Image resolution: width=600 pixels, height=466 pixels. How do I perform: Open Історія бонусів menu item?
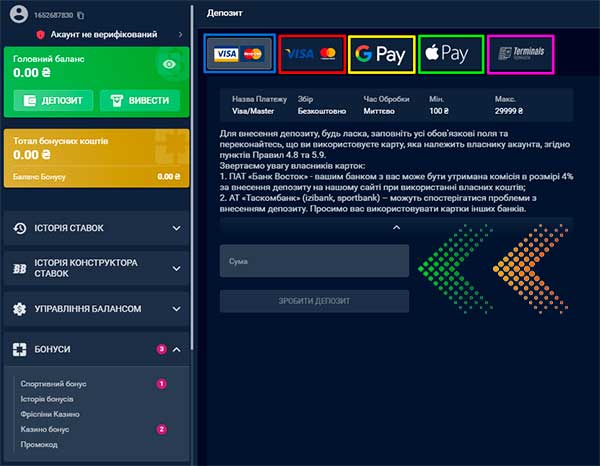point(47,399)
